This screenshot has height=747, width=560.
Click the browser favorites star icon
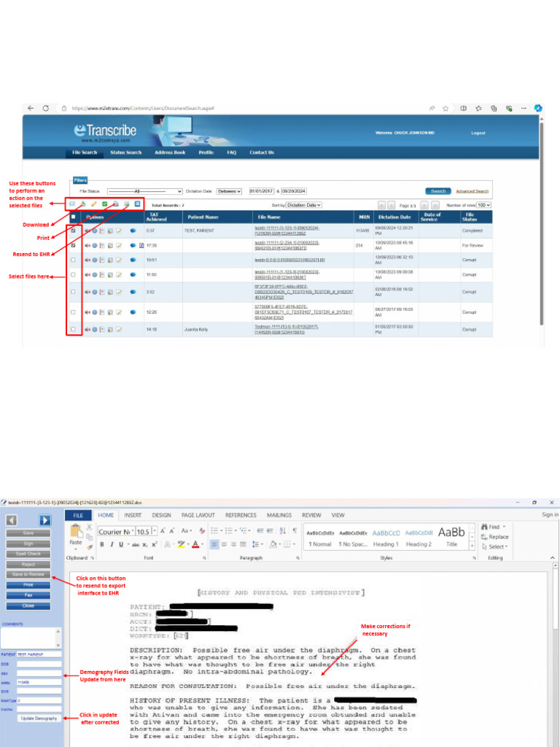pos(446,109)
